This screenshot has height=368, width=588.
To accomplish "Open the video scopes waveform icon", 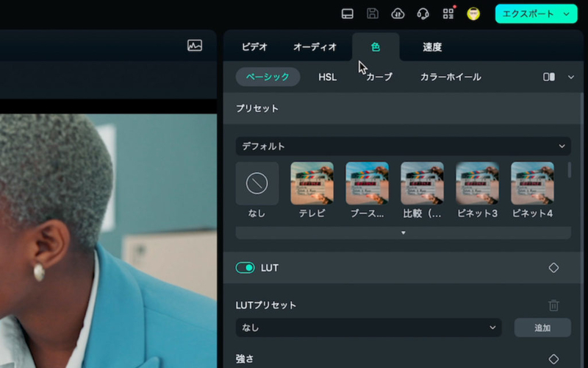I will click(195, 46).
